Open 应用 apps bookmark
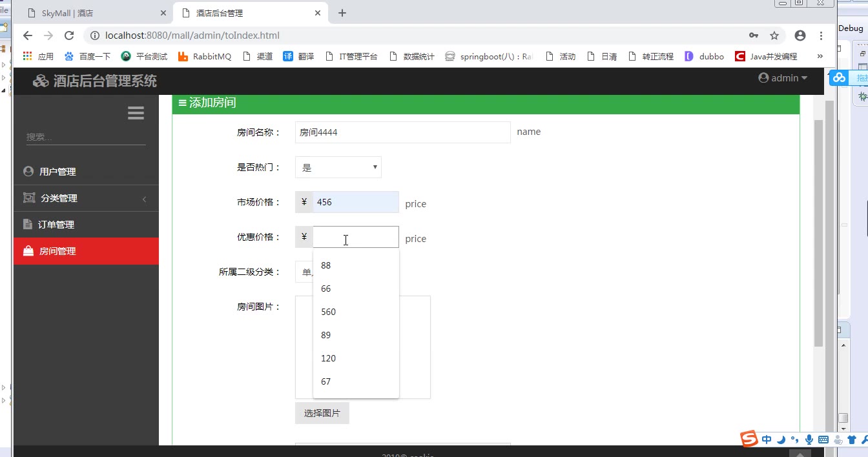 [38, 56]
